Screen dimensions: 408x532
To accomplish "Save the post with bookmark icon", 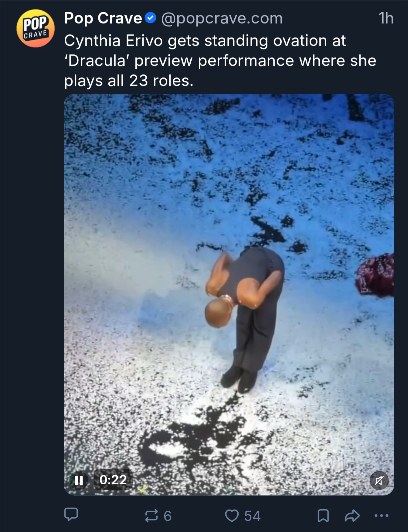I will click(323, 516).
